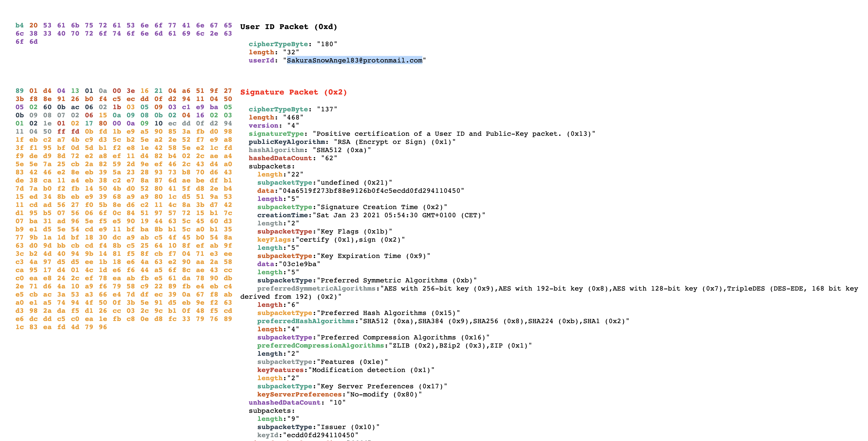868x441 pixels.
Task: Click the subpacket length "9" line
Action: tap(278, 419)
